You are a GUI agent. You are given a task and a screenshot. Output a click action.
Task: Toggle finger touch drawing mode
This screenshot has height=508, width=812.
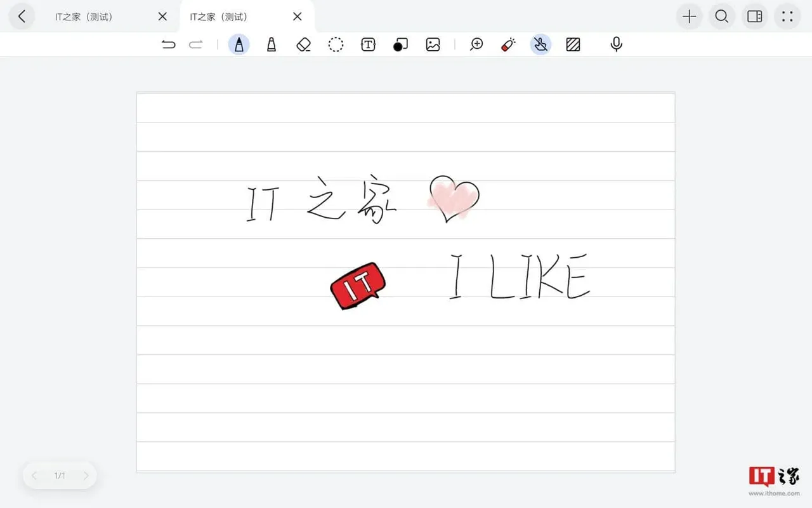click(540, 44)
